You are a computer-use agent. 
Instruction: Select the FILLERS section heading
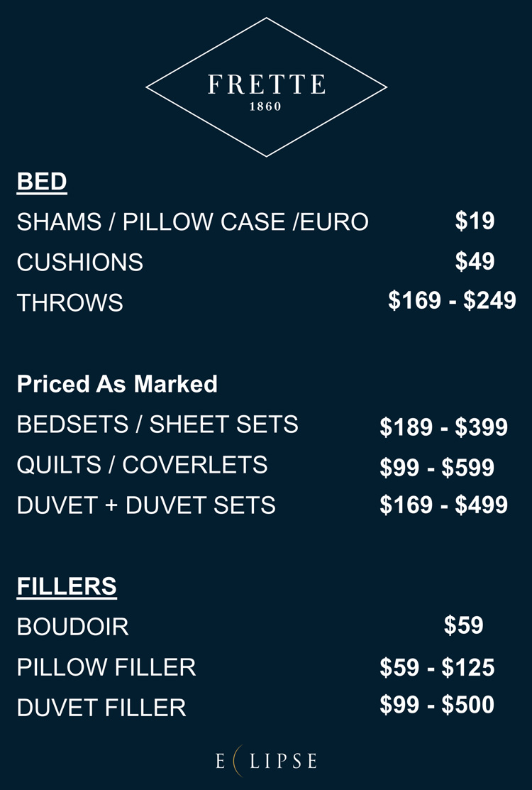67,586
